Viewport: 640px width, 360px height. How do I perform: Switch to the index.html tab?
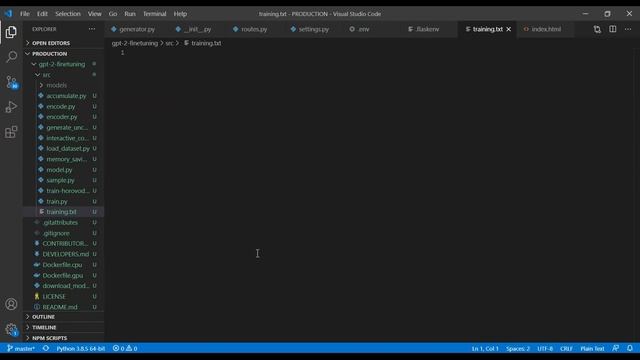point(546,29)
